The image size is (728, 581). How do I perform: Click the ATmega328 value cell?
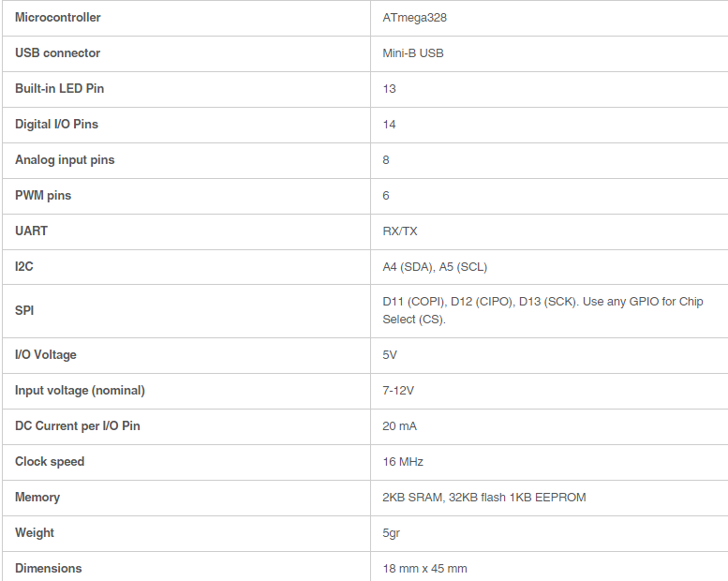tap(408, 18)
